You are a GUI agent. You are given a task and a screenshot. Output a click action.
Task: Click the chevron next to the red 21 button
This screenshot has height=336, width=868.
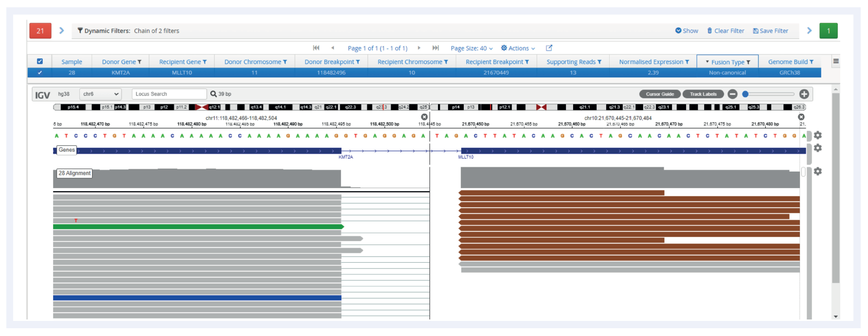pos(62,31)
